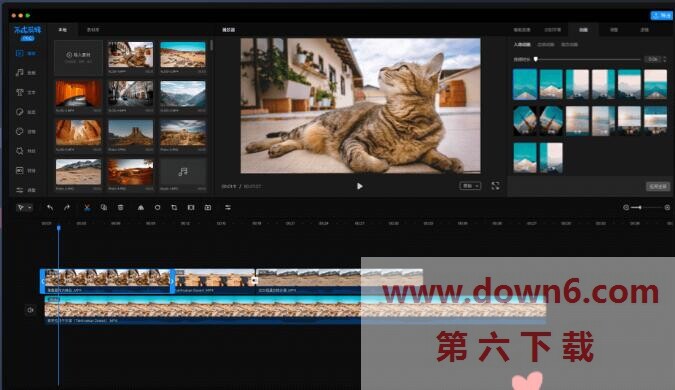The height and width of the screenshot is (390, 675).
Task: Open the seventh sidebar section with the picture-frame icon
Action: [x=25, y=170]
